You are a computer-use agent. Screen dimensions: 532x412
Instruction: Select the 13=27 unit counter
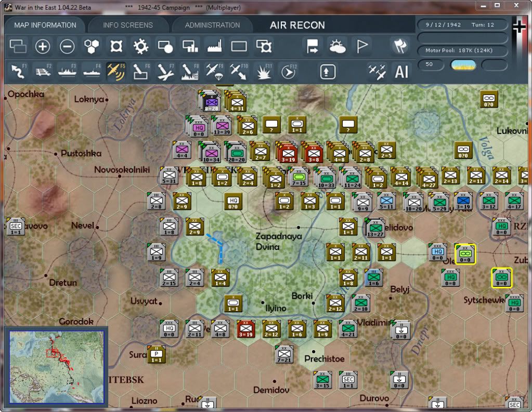click(375, 228)
